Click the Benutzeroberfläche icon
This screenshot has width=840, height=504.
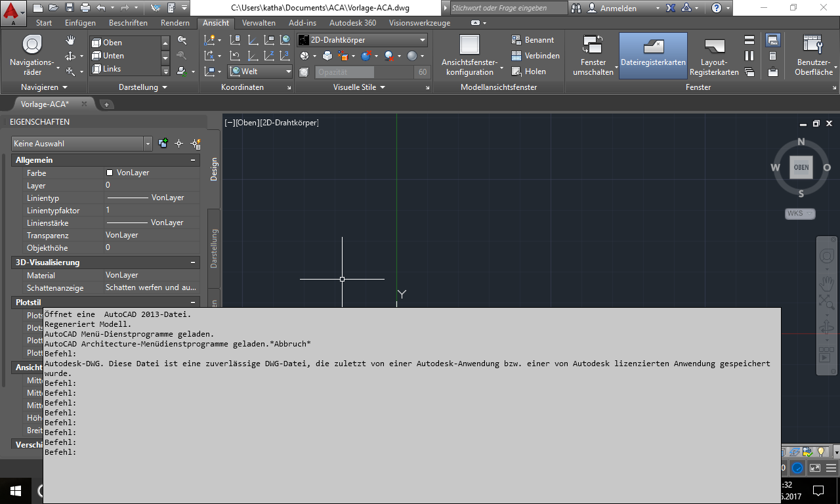(x=813, y=44)
